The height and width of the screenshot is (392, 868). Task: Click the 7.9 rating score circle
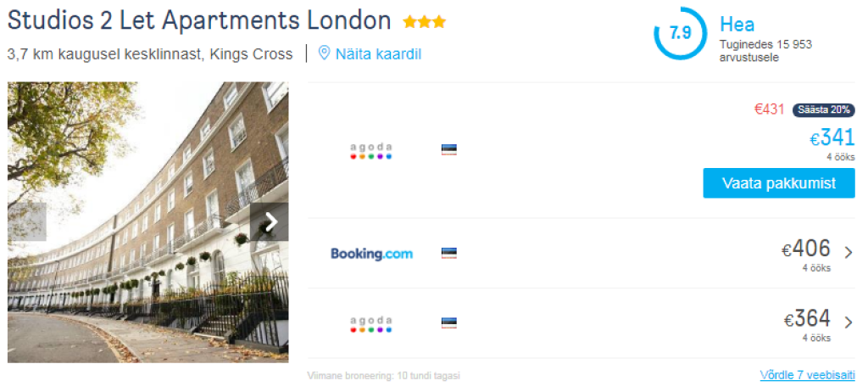pyautogui.click(x=680, y=34)
